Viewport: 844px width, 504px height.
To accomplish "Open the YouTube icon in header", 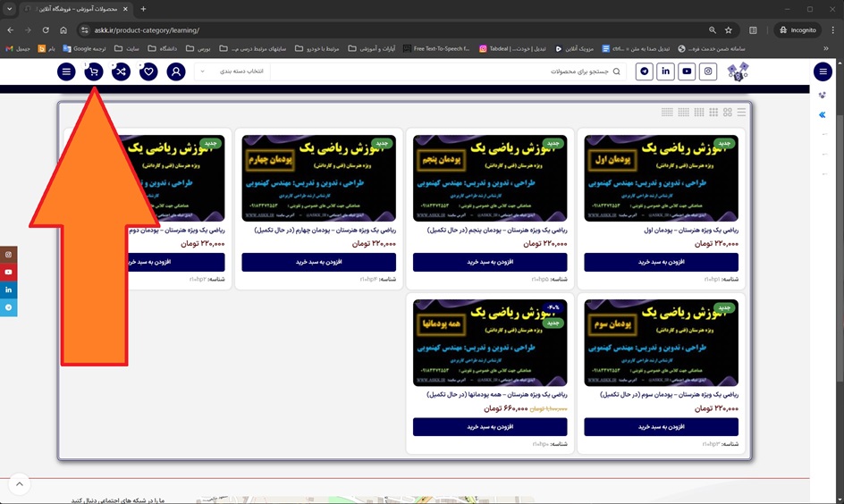I will (x=687, y=71).
